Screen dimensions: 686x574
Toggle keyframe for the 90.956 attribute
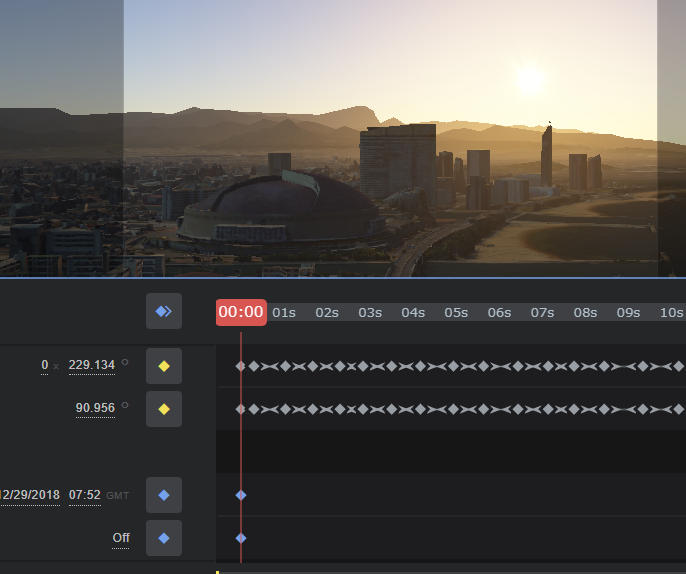pos(164,409)
